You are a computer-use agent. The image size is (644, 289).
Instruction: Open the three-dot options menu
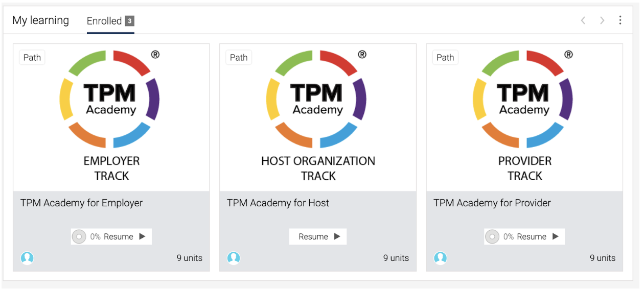[620, 20]
